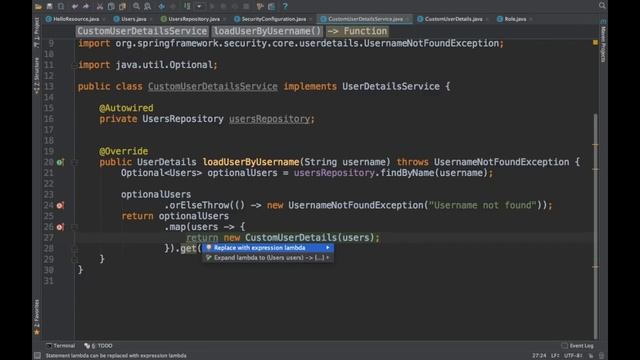Expand submenu arrow of Expand lambda option

(x=327, y=258)
